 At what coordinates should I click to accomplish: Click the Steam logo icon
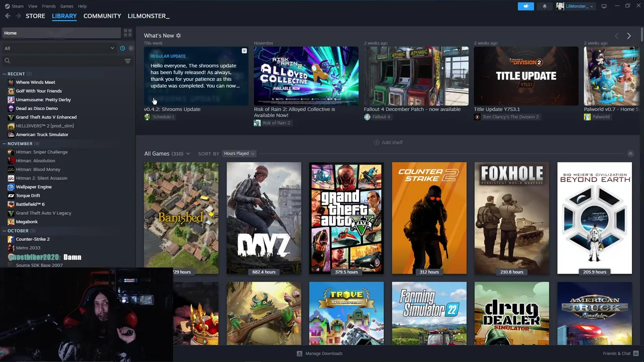7,6
